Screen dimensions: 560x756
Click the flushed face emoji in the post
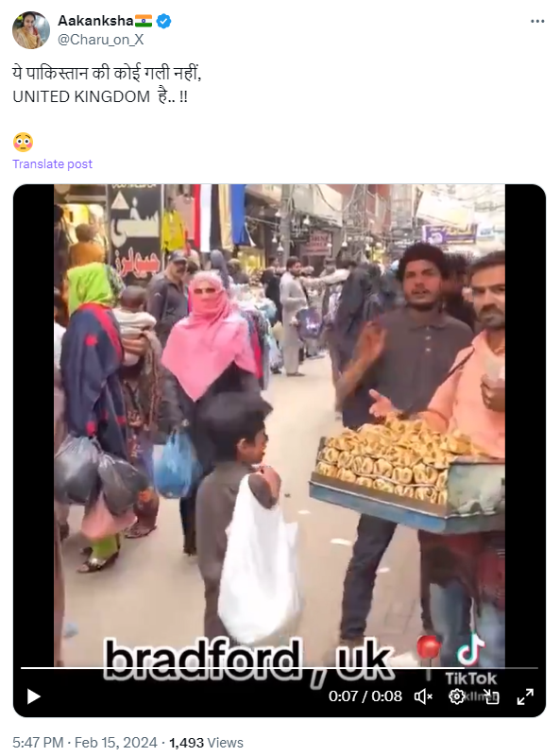click(x=23, y=143)
